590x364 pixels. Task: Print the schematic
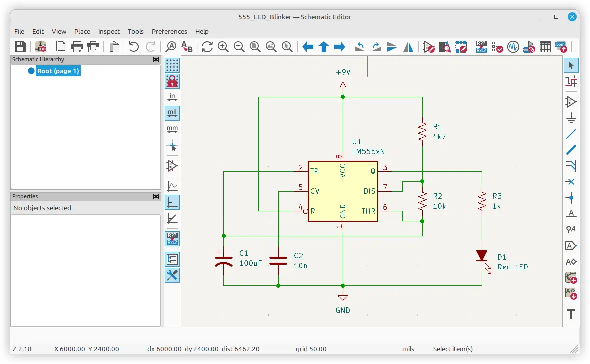click(x=77, y=47)
